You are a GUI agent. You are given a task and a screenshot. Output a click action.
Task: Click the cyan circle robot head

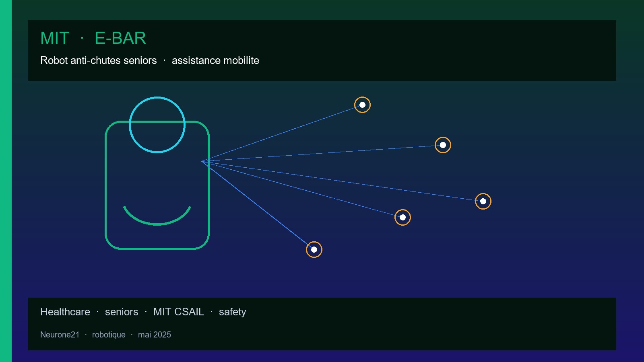[157, 125]
